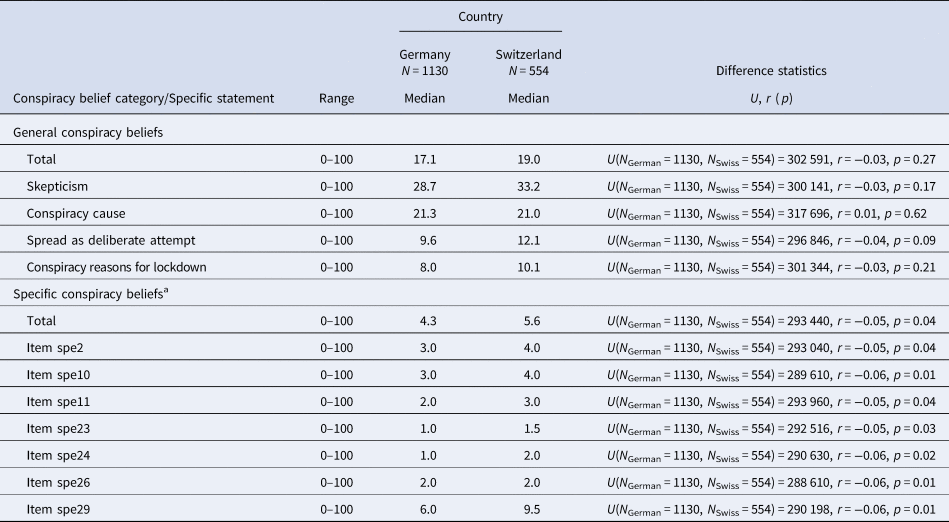The width and height of the screenshot is (949, 522).
Task: Click the Item spe10 row label
Action: [x=58, y=375]
